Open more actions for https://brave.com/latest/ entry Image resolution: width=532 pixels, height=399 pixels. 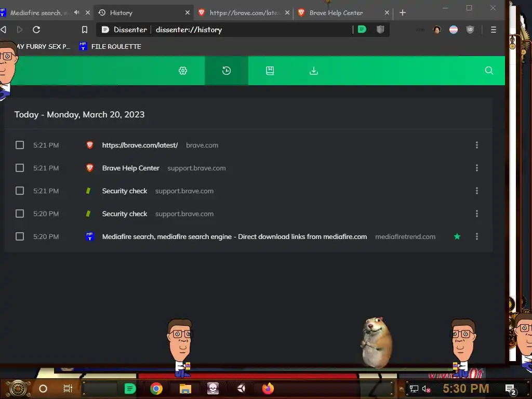(x=477, y=145)
